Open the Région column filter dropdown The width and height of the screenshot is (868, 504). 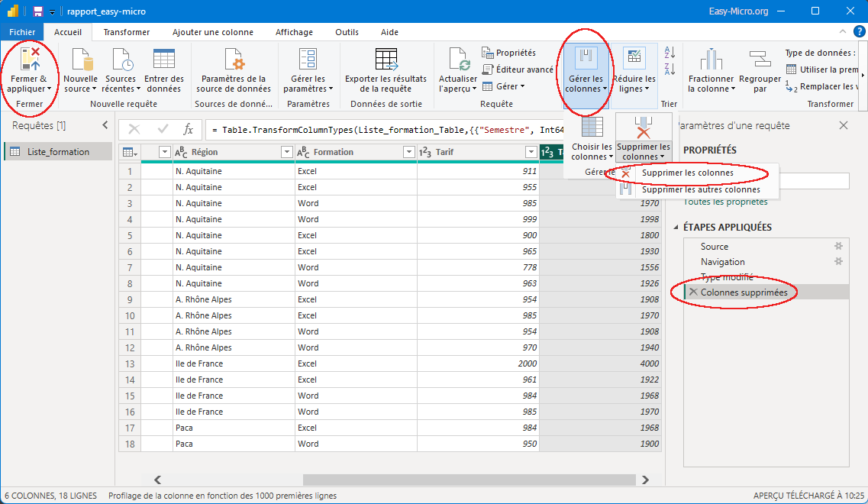[x=287, y=152]
